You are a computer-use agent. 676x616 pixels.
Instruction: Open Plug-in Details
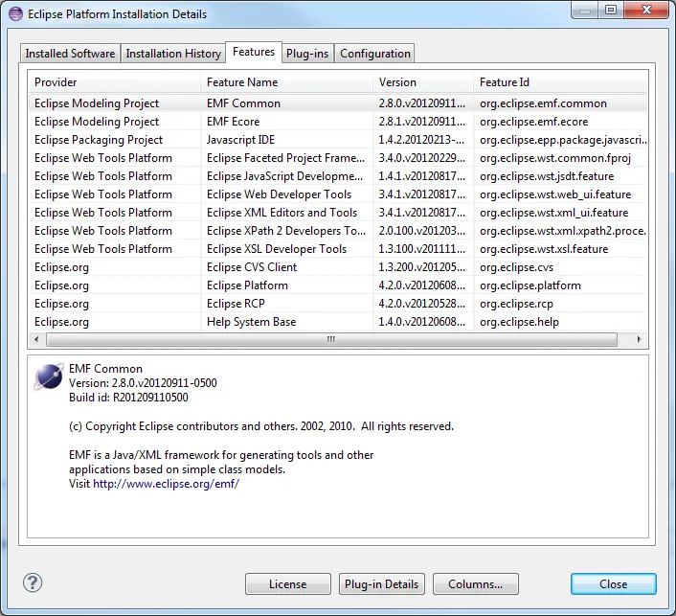coord(381,584)
